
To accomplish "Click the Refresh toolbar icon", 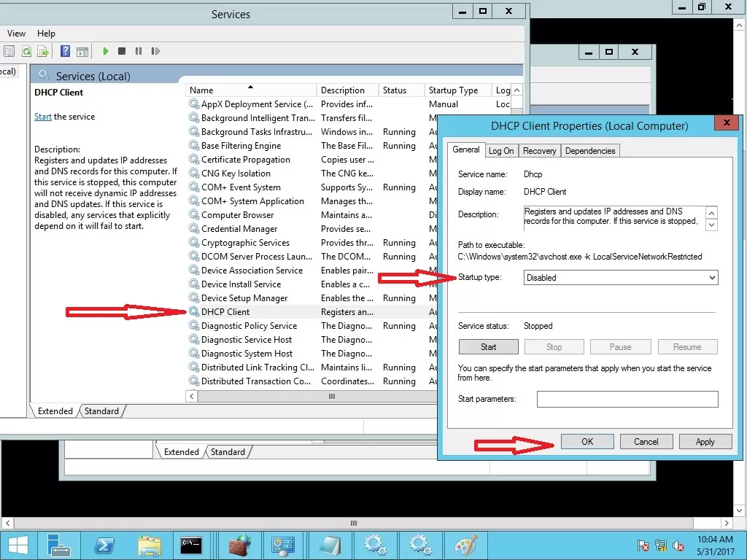I will click(x=27, y=51).
